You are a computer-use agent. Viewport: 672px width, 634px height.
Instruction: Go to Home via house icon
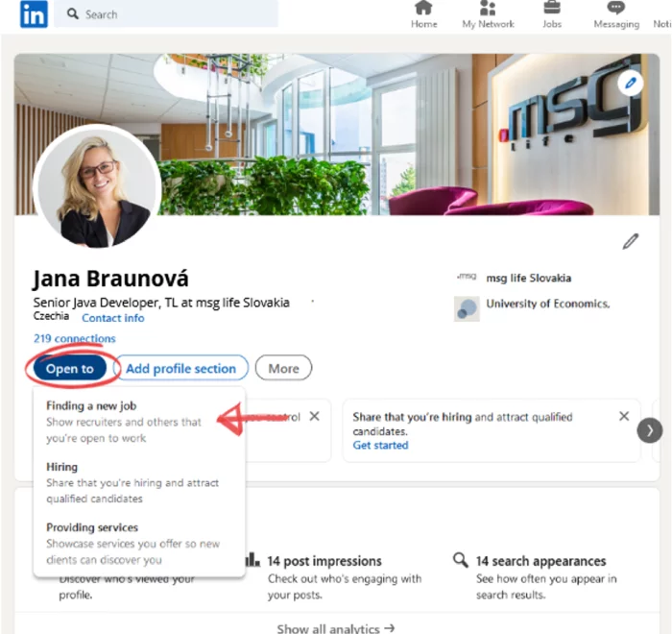424,8
